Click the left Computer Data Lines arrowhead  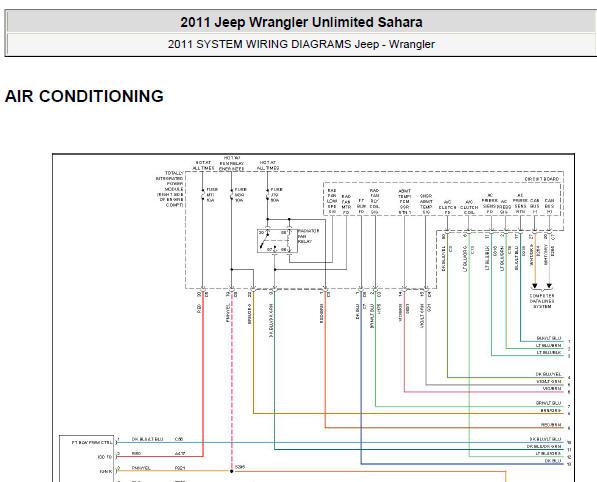[535, 286]
